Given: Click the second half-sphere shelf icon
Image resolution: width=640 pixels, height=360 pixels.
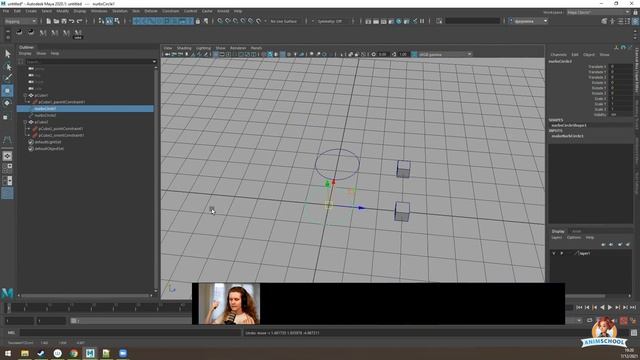Looking at the screenshot, I should click(x=31, y=32).
